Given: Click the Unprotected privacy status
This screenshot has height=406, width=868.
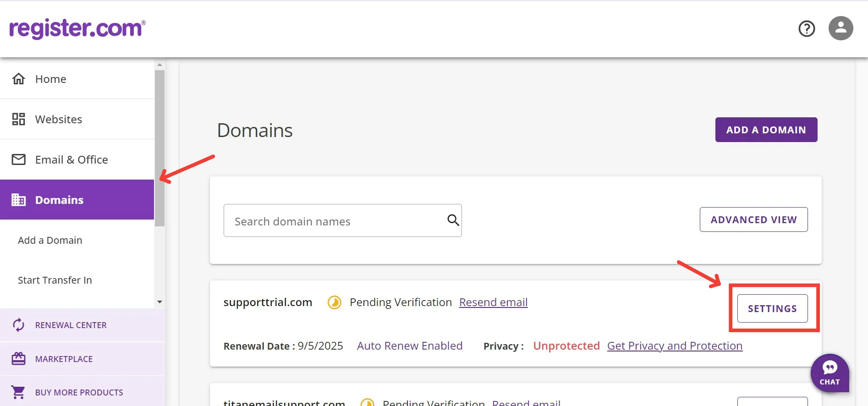Looking at the screenshot, I should 566,346.
